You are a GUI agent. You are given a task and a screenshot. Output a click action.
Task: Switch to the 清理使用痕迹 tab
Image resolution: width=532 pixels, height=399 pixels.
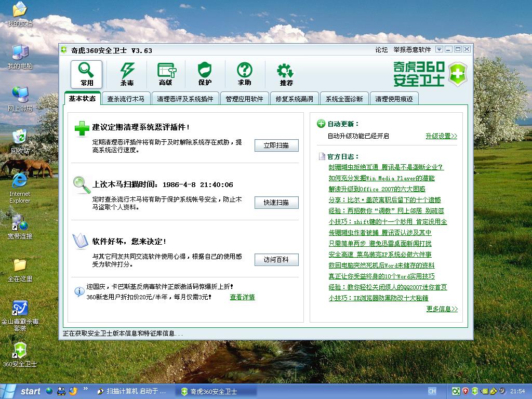[394, 99]
